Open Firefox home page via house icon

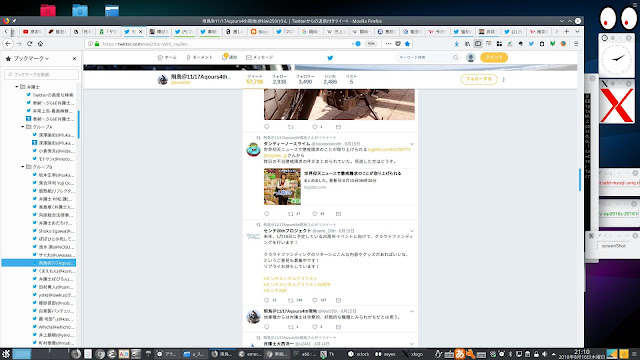click(40, 44)
